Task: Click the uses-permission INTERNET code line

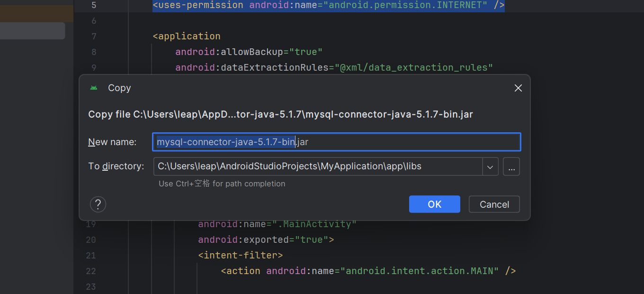Action: click(x=328, y=6)
